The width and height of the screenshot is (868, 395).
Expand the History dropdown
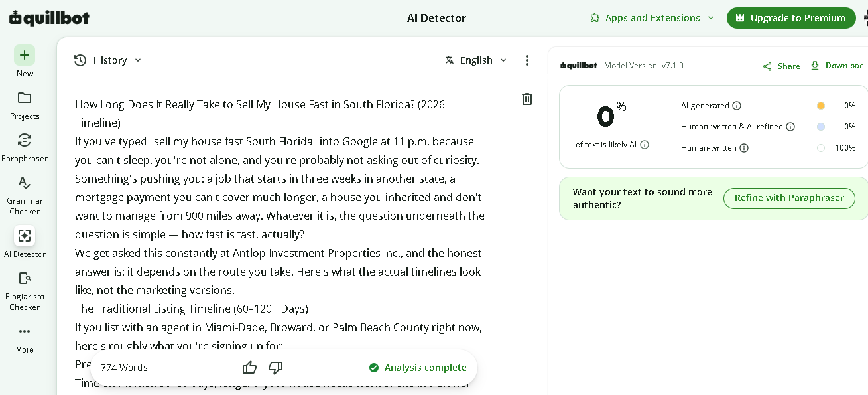point(107,60)
